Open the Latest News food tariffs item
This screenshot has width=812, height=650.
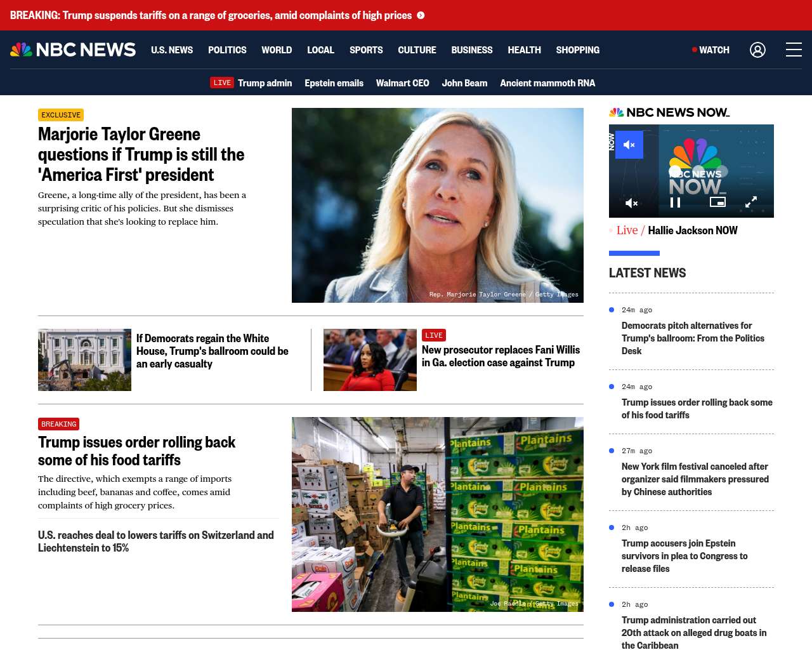click(x=697, y=409)
